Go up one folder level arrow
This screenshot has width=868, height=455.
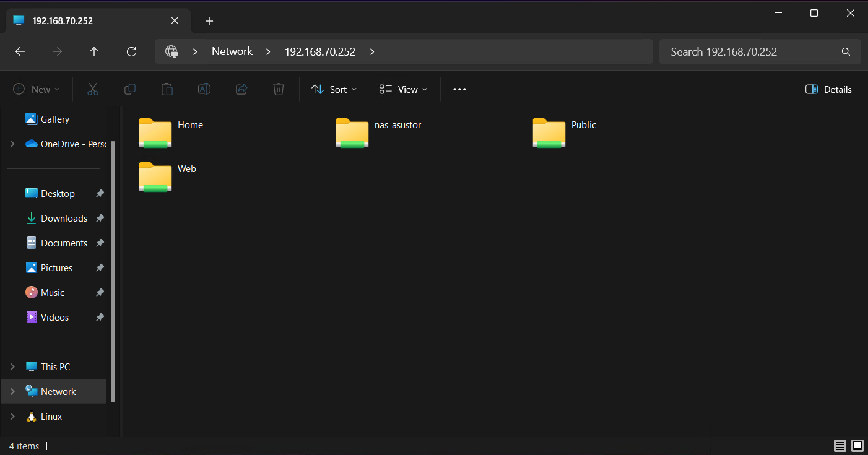coord(94,52)
